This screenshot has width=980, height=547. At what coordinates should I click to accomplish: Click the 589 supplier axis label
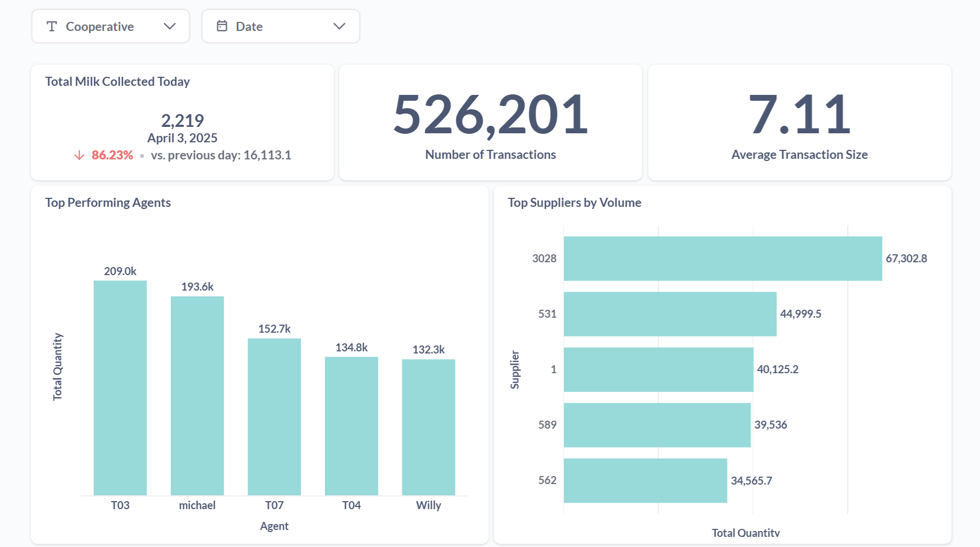[x=547, y=425]
